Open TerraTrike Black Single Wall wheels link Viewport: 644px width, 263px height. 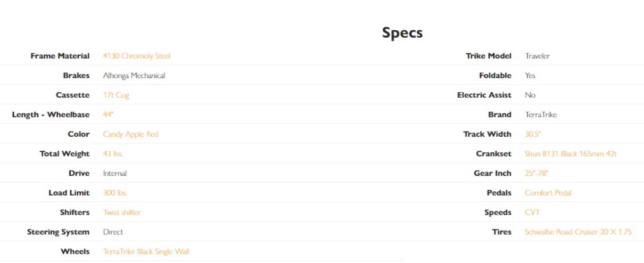(146, 252)
